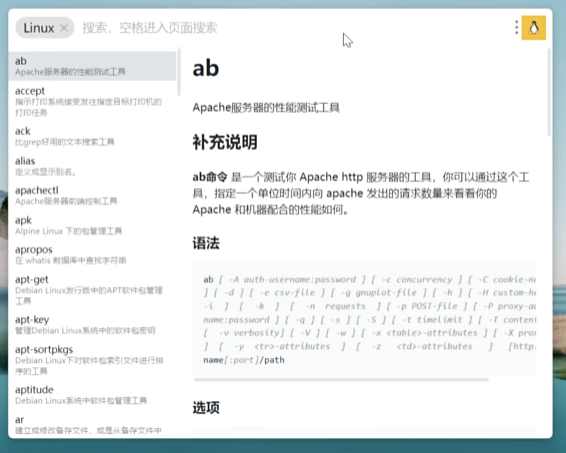Click the 'ab' page title heading
Screen dimensions: 566x453
pyautogui.click(x=206, y=68)
